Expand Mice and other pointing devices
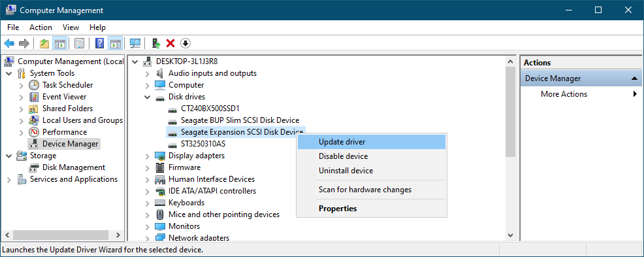The image size is (644, 257). tap(148, 214)
